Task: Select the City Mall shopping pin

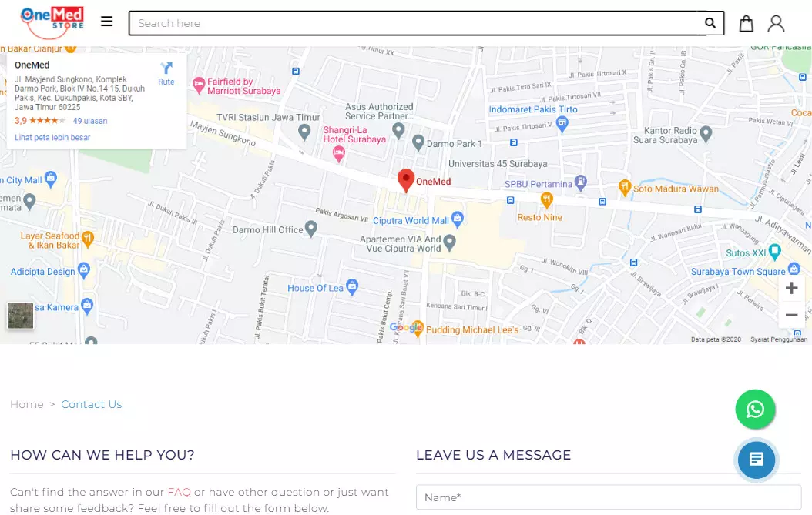Action: click(51, 179)
